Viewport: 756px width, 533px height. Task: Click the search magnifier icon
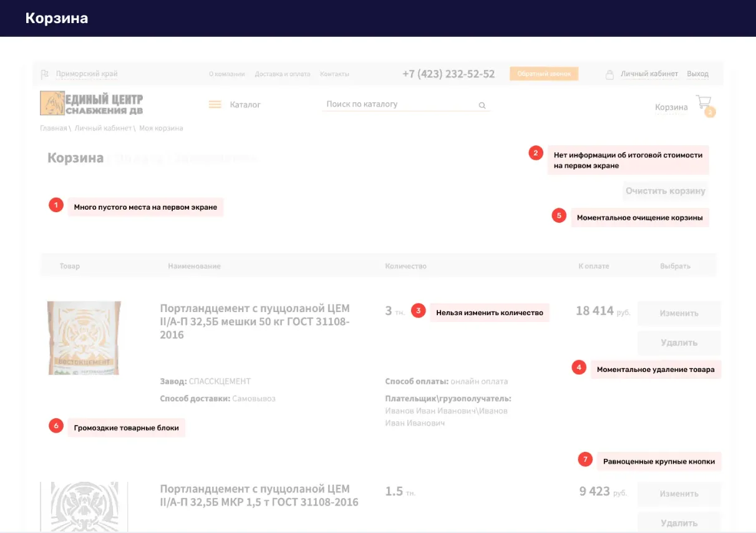pyautogui.click(x=482, y=105)
